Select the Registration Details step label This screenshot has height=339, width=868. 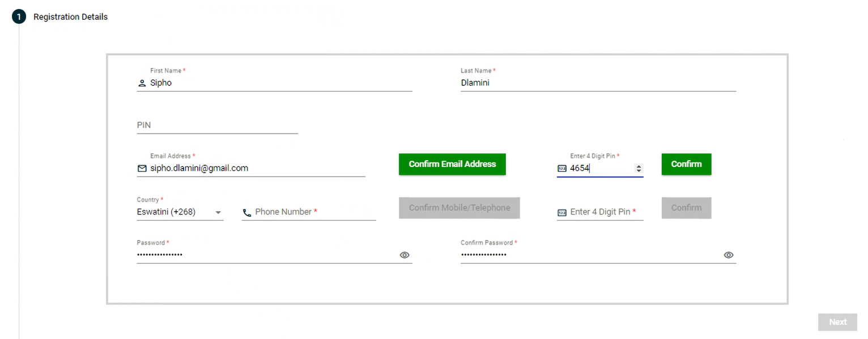click(x=70, y=17)
